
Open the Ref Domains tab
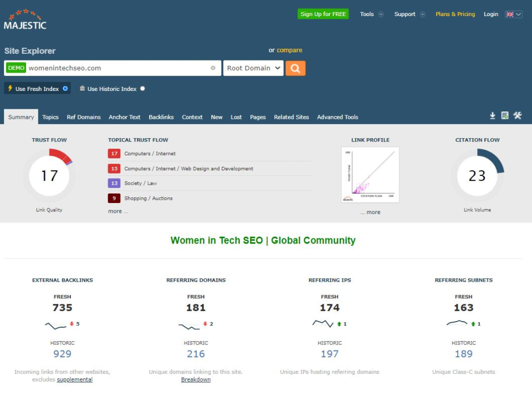point(84,117)
